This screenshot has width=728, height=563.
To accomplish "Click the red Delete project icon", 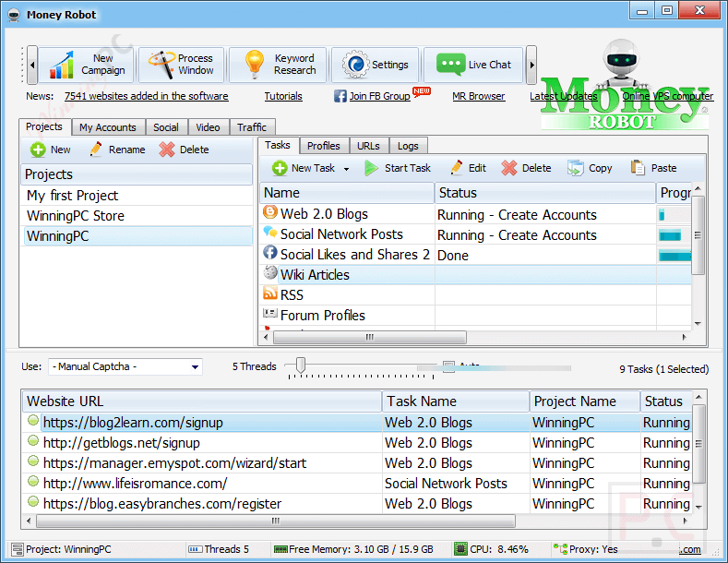I will (167, 150).
